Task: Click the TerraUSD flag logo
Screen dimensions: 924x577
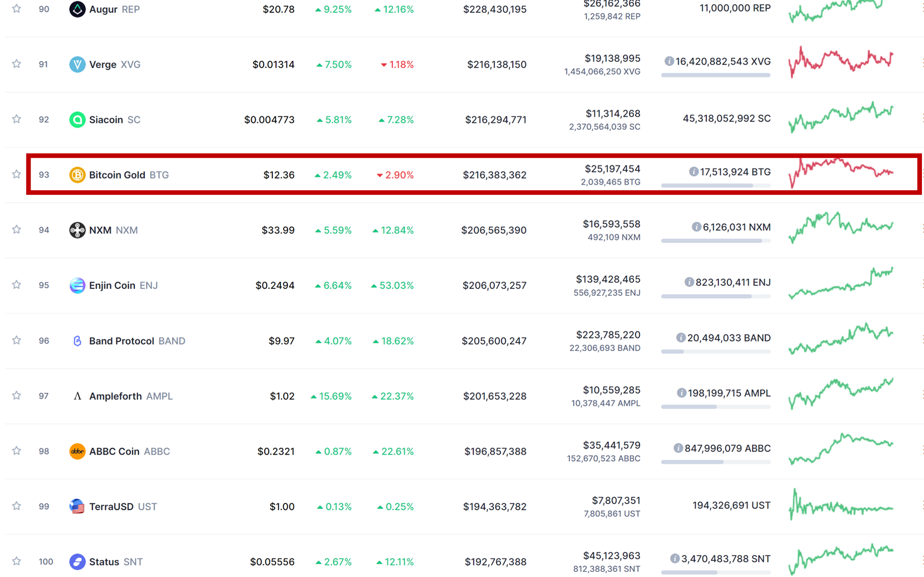Action: pyautogui.click(x=77, y=507)
